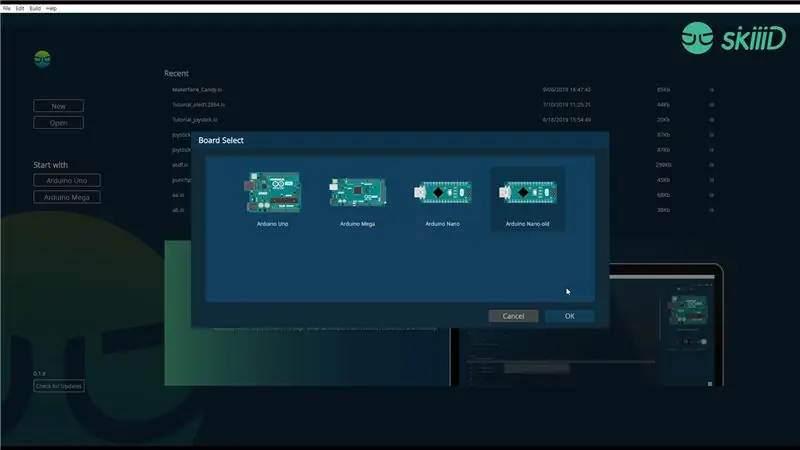Open the File menu

pyautogui.click(x=7, y=8)
